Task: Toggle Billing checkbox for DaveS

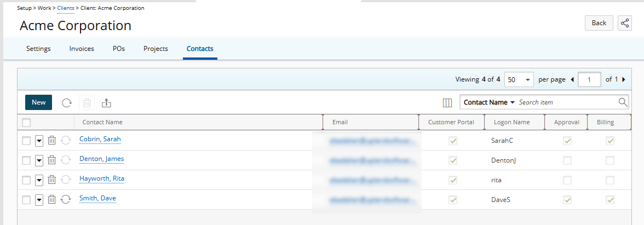Action: point(610,200)
